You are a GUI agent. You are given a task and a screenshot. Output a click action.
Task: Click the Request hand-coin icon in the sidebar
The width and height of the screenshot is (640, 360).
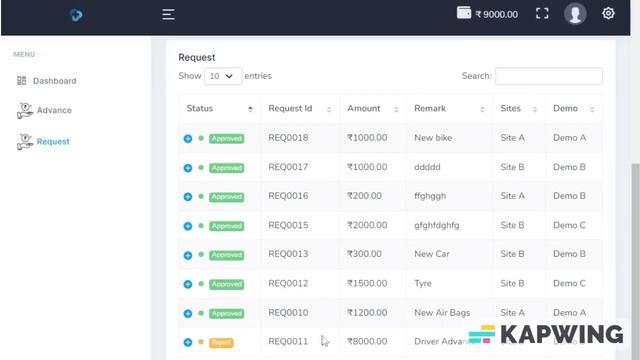25,142
